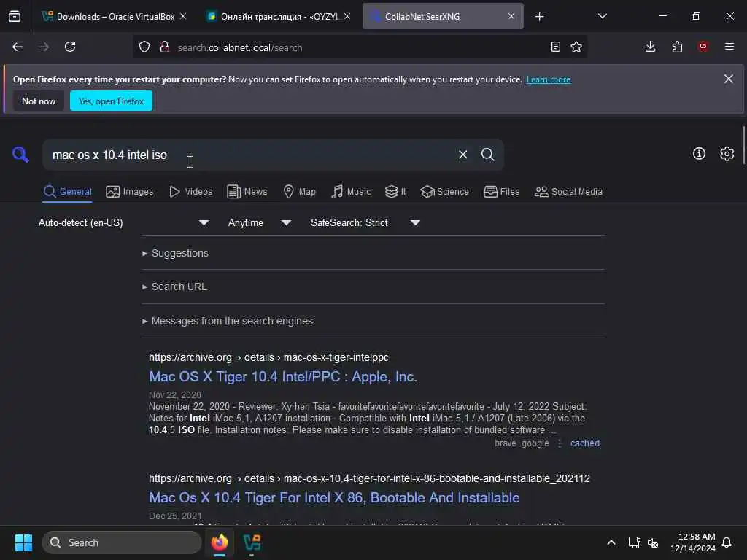Select the Social Media search category

coord(568,192)
